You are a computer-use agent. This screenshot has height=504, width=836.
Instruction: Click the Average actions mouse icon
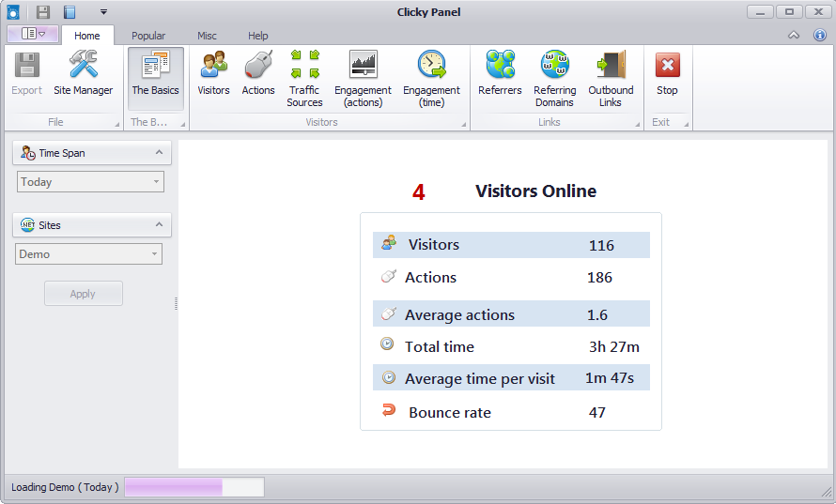click(389, 313)
